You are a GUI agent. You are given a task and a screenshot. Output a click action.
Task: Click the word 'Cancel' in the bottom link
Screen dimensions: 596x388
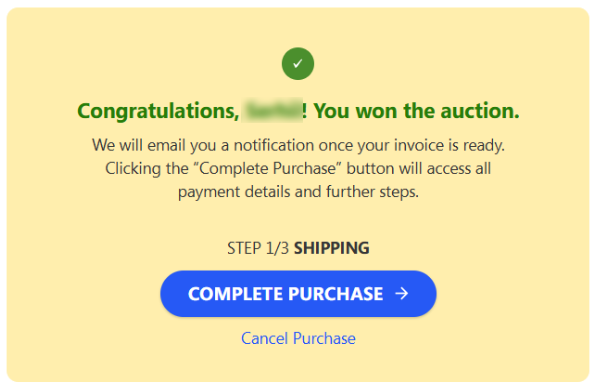[x=265, y=338]
